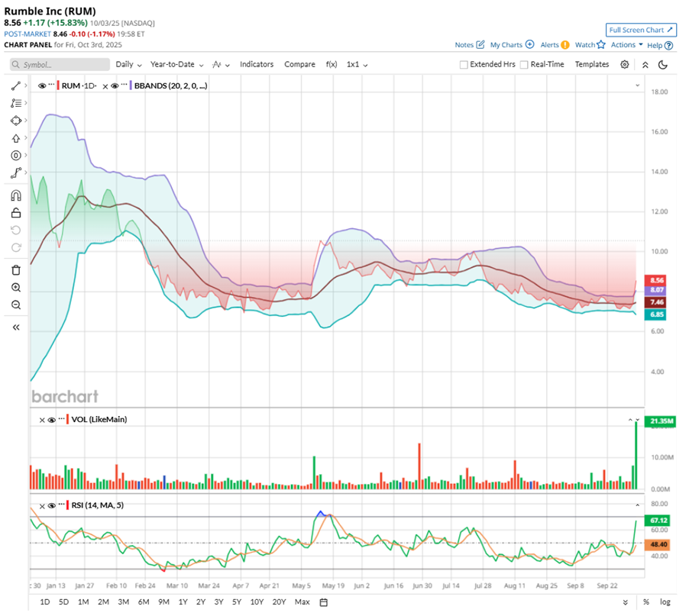689x616 pixels.
Task: Click the red VOL color marker
Action: coord(68,419)
